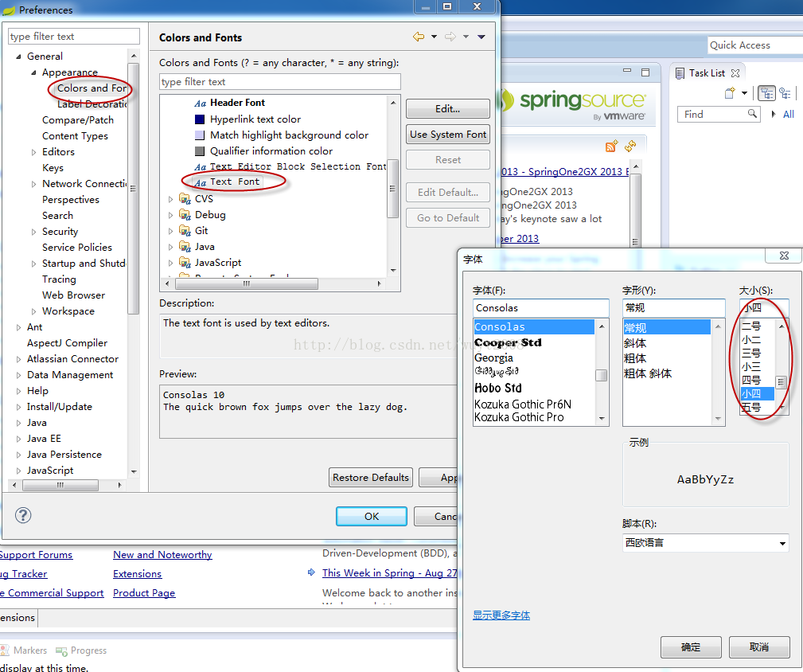Click the add RSS feed icon on dashboard

click(611, 147)
